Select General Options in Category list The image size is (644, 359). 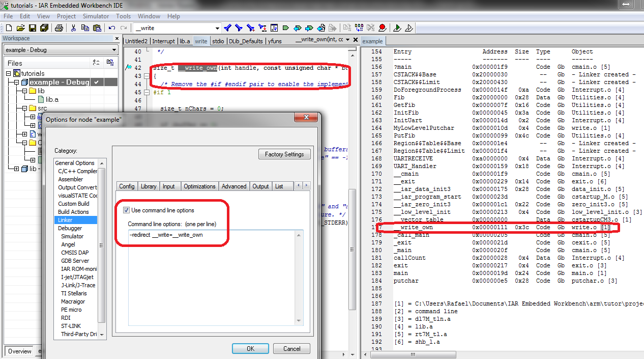point(75,163)
